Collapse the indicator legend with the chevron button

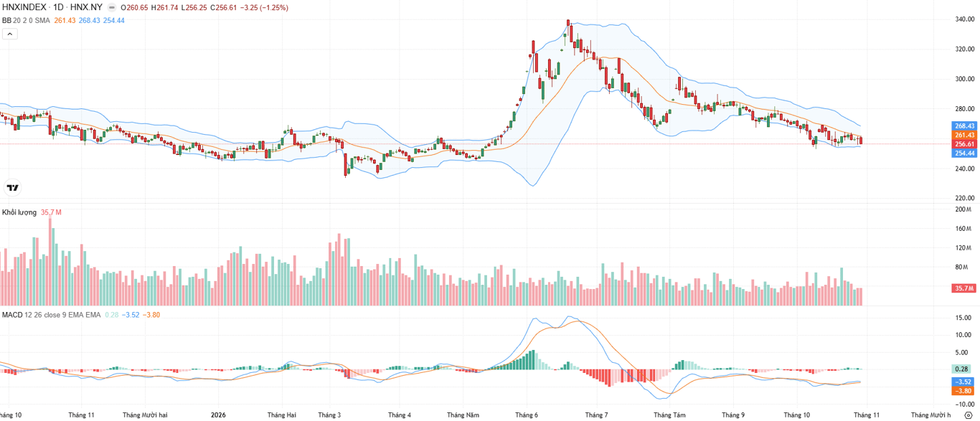(9, 34)
